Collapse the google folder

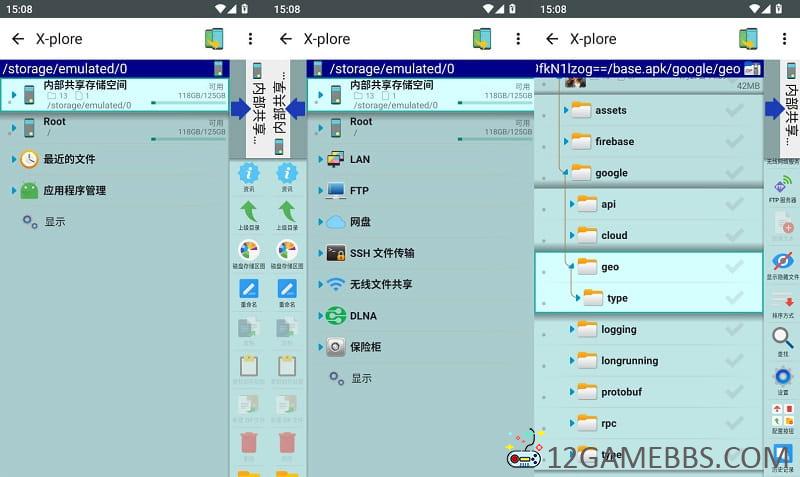[566, 173]
